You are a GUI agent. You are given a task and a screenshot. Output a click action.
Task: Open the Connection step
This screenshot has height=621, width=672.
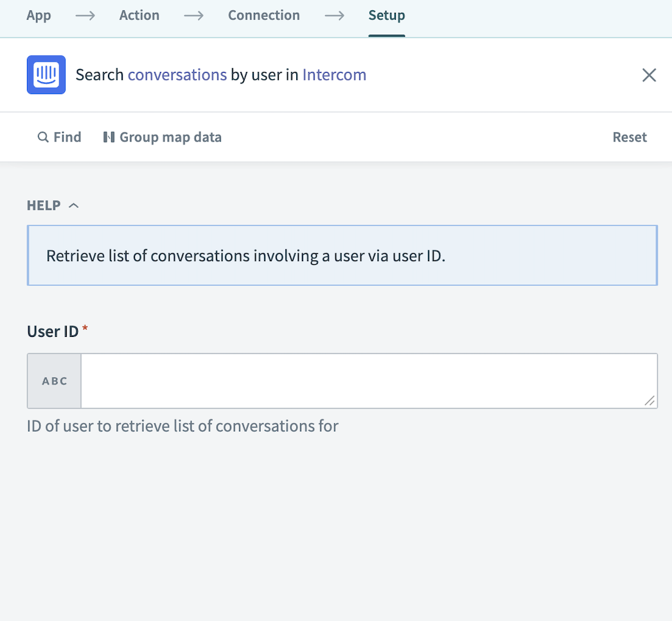pyautogui.click(x=263, y=15)
